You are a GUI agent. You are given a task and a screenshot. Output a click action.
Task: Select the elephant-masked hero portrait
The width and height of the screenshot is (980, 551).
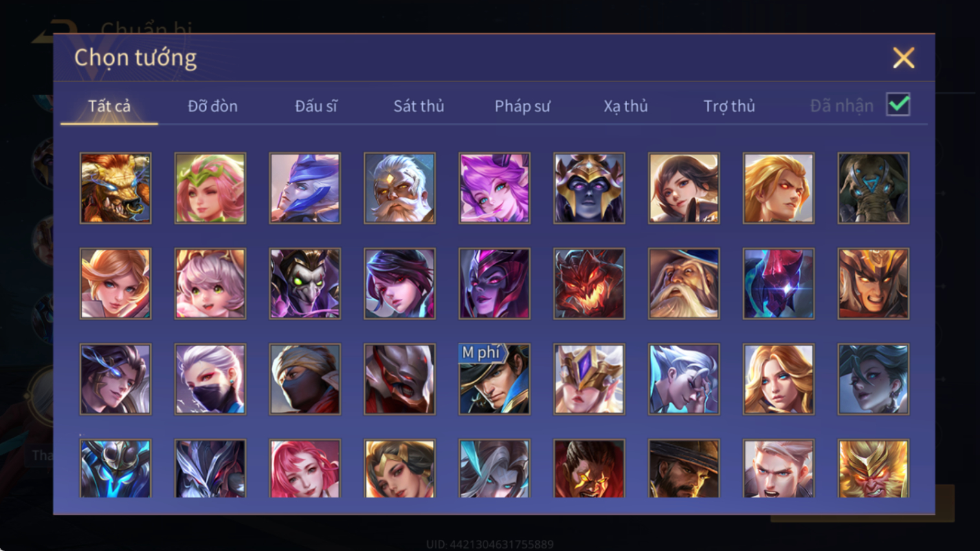point(873,188)
